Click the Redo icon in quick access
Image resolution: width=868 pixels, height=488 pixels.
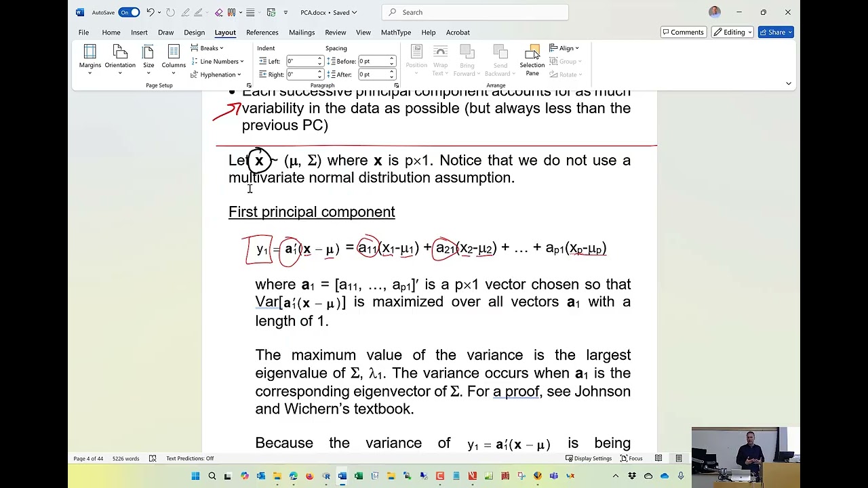[x=170, y=12]
